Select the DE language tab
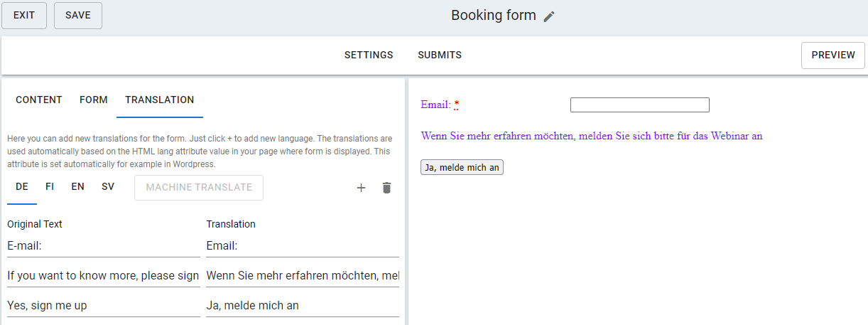This screenshot has width=868, height=325. (x=22, y=187)
